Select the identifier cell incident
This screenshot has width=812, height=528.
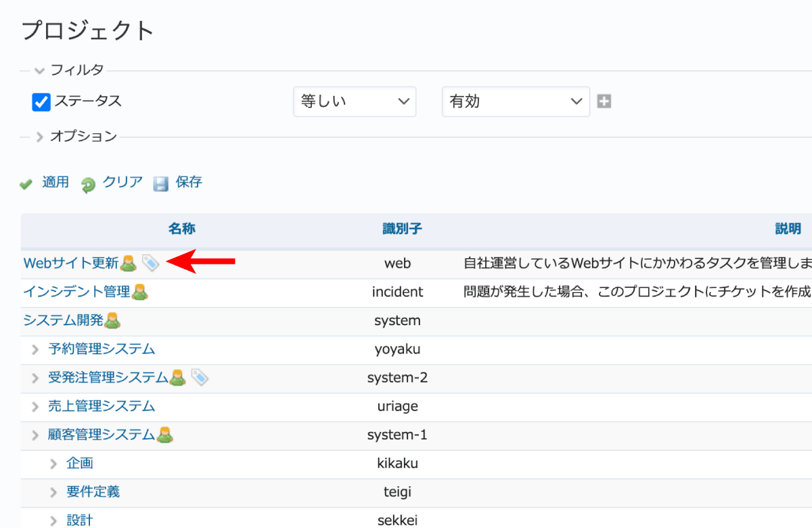[398, 292]
